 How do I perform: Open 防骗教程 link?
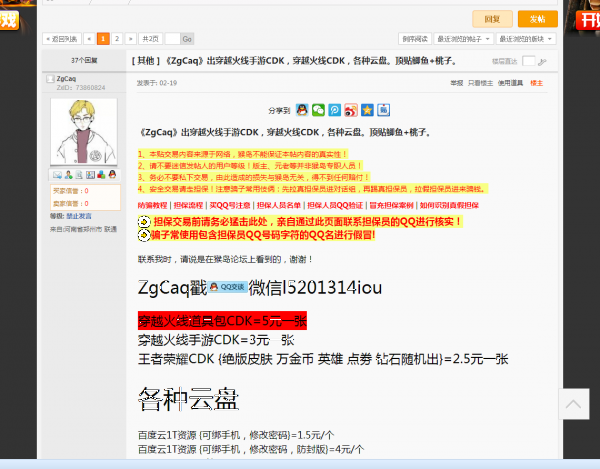pos(153,205)
